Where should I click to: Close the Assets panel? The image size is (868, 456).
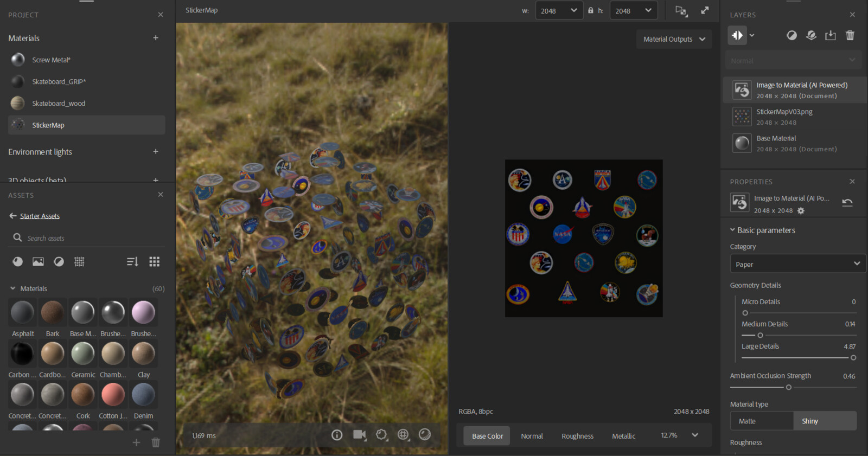[x=161, y=195]
